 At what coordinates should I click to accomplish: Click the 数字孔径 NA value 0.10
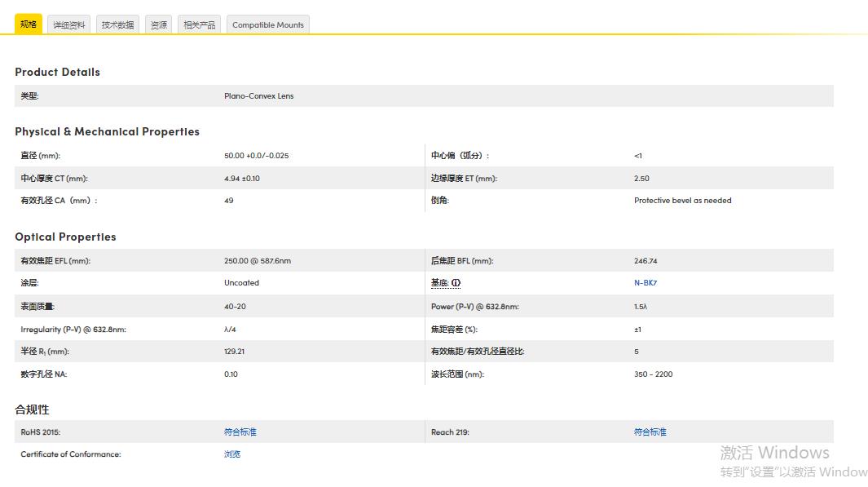click(229, 374)
